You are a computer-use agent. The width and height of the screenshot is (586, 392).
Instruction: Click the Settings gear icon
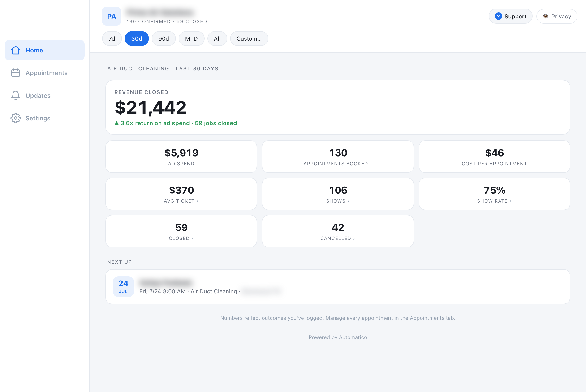click(16, 118)
